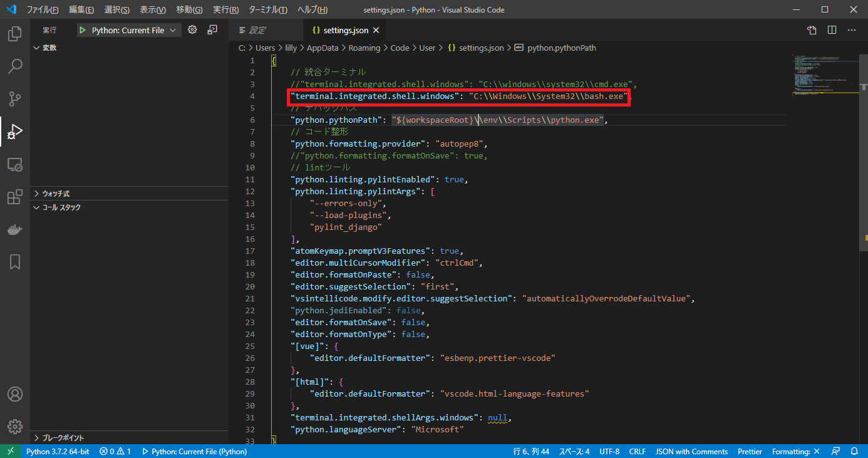This screenshot has width=868, height=458.
Task: Open the 移動 menu
Action: (189, 10)
